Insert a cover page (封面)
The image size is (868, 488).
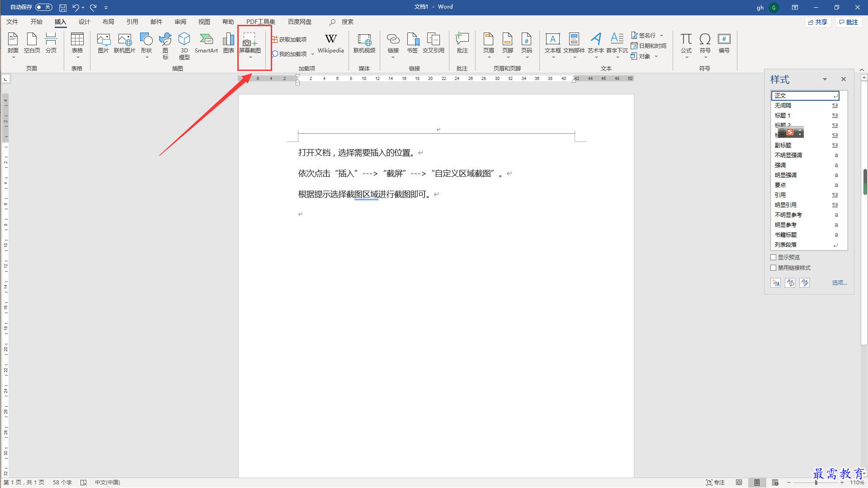[x=13, y=45]
